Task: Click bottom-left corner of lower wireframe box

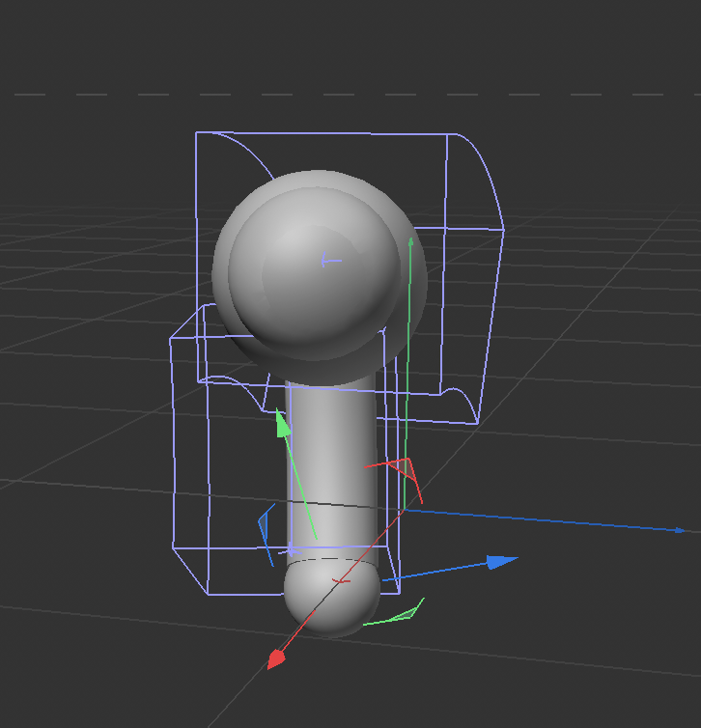Action: (208, 594)
